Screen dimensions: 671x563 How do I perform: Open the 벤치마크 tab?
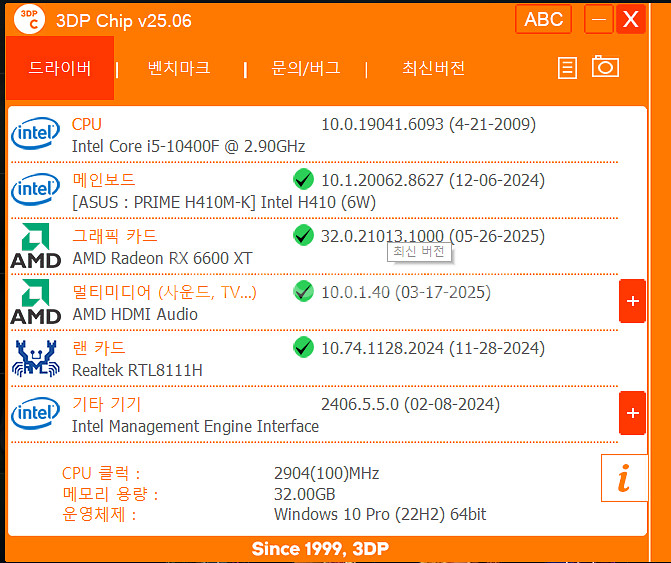[x=179, y=68]
